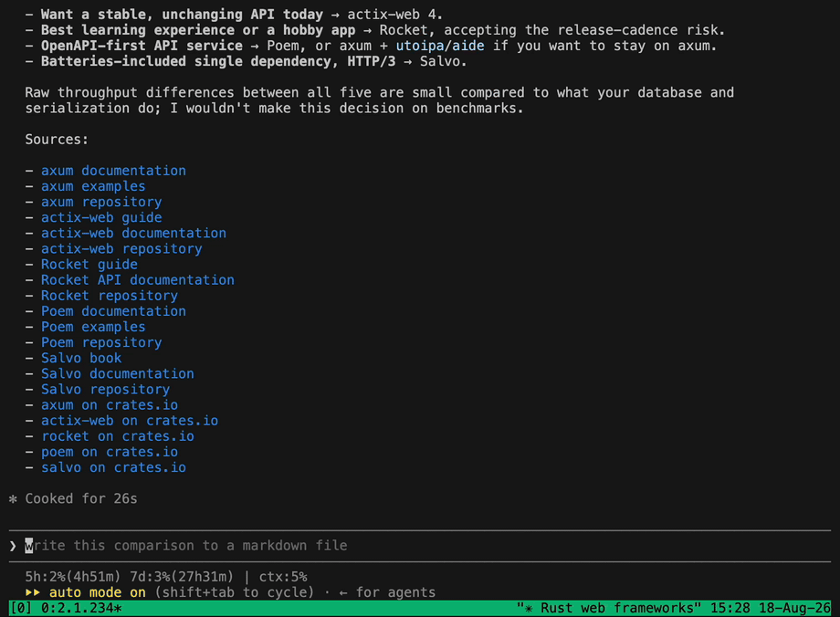The height and width of the screenshot is (617, 840).
Task: Open the axum examples link
Action: tap(93, 186)
